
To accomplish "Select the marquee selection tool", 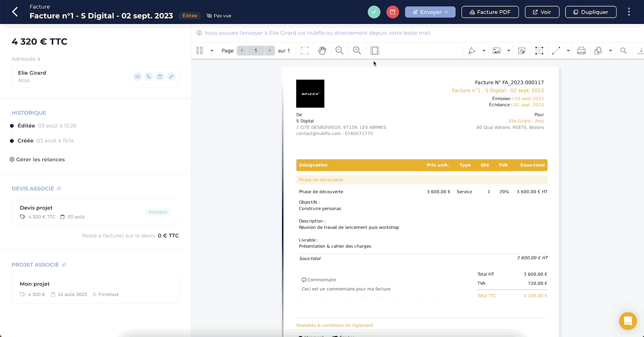I will tap(305, 51).
